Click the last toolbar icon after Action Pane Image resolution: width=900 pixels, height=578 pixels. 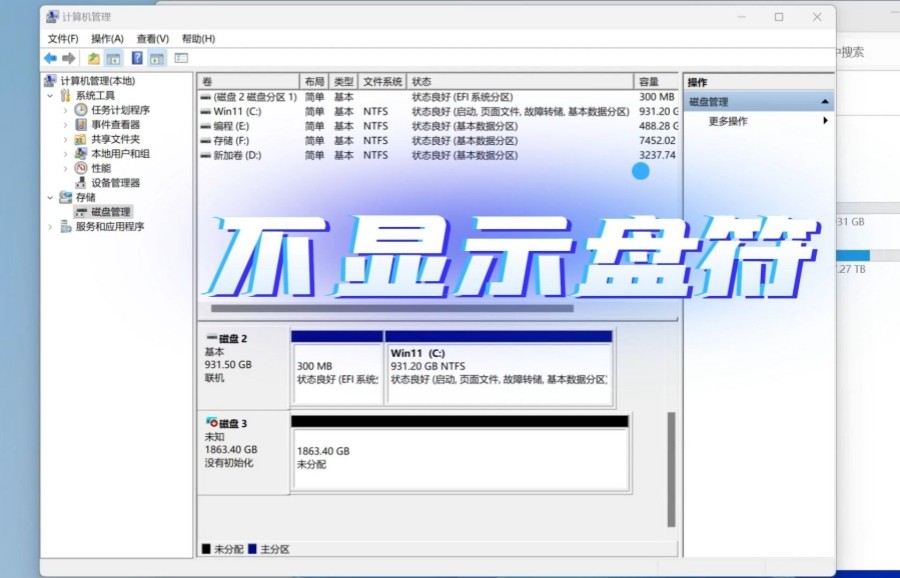pos(181,58)
